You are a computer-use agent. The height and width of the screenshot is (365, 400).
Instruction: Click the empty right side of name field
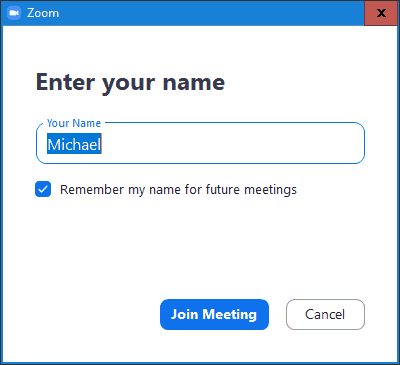[233, 144]
